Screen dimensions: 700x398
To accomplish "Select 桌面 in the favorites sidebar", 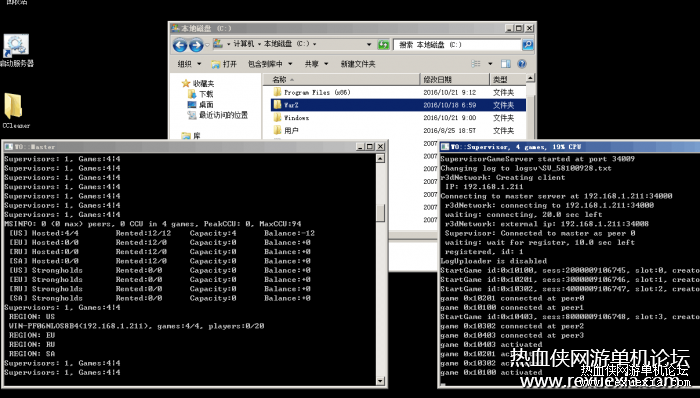I will tap(206, 105).
